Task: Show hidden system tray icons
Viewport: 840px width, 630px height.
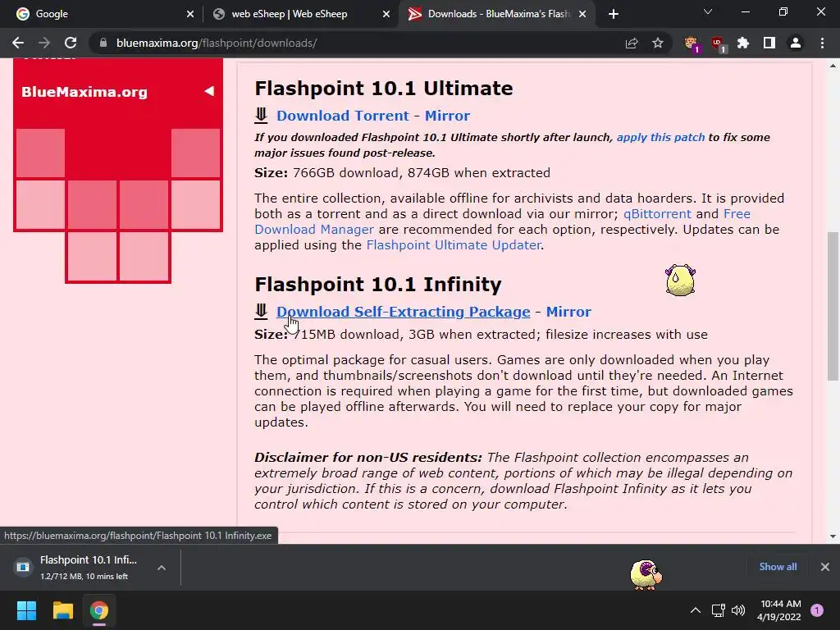Action: [x=696, y=610]
